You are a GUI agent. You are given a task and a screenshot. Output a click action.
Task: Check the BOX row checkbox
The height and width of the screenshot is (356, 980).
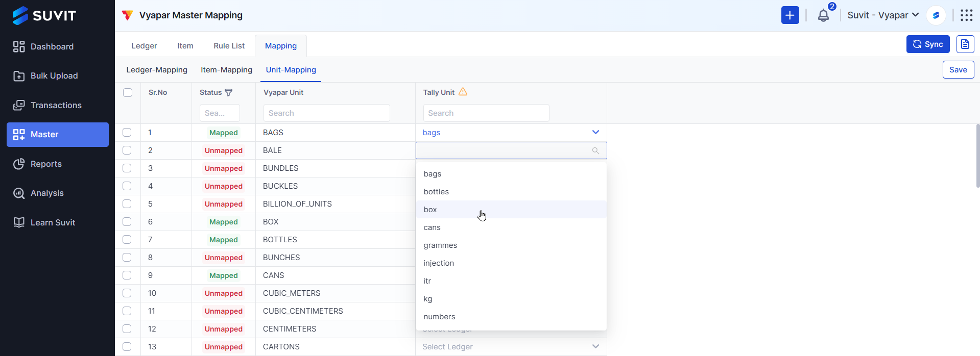pos(127,222)
